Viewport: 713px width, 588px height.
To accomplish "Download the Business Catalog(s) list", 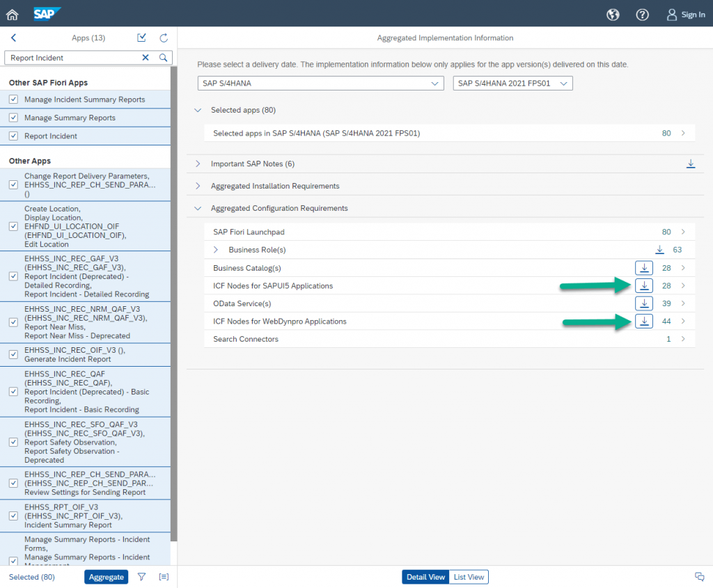I will (x=644, y=268).
